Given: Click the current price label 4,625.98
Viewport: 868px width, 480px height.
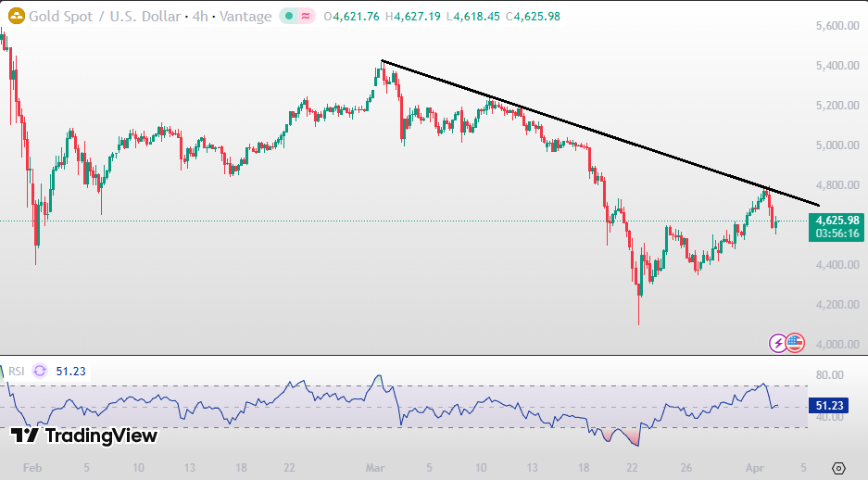Looking at the screenshot, I should click(836, 221).
